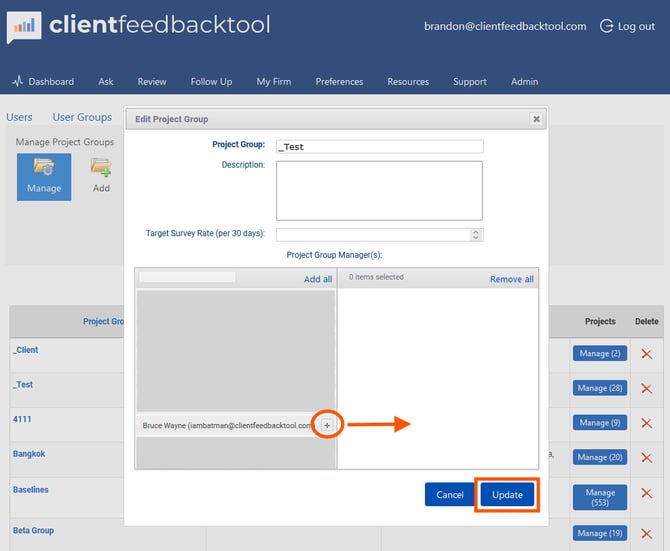Open the Support menu
Viewport: 670px width, 551px height.
pyautogui.click(x=470, y=82)
